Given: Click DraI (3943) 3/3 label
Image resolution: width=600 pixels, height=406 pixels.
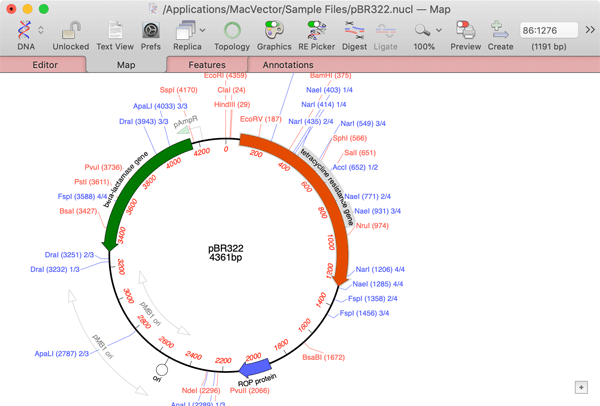Looking at the screenshot, I should click(x=143, y=121).
